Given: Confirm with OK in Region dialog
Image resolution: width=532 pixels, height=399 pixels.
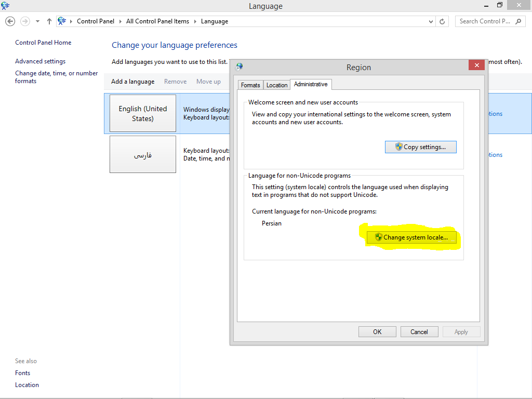Looking at the screenshot, I should tap(377, 332).
